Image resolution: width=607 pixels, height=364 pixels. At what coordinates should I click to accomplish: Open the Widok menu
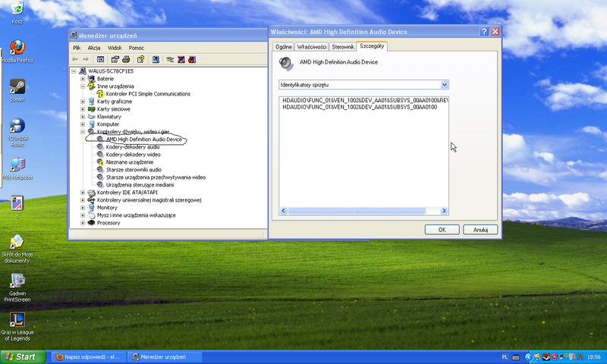115,48
